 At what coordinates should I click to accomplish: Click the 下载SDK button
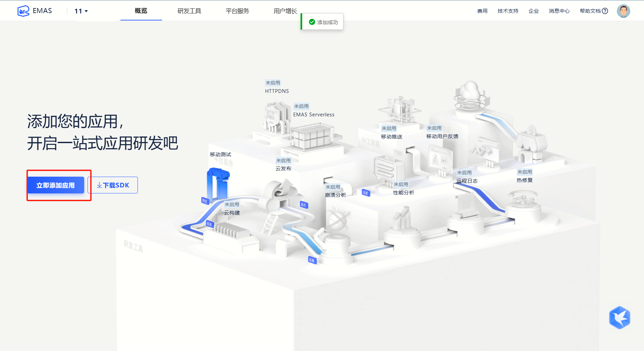coord(113,185)
